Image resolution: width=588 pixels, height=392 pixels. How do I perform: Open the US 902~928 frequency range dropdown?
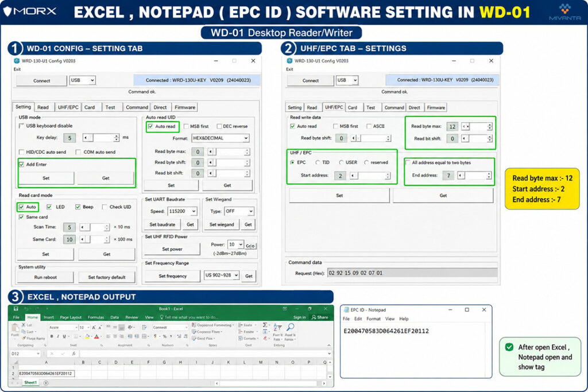[221, 275]
